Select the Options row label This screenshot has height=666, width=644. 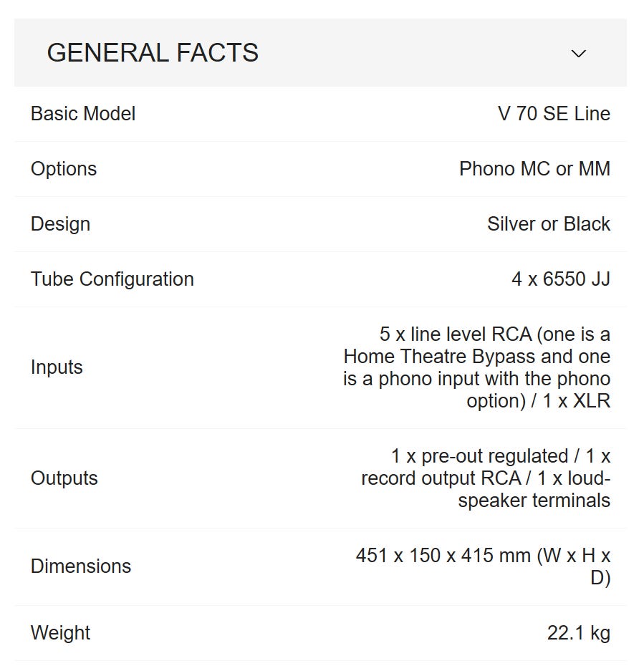click(x=64, y=169)
